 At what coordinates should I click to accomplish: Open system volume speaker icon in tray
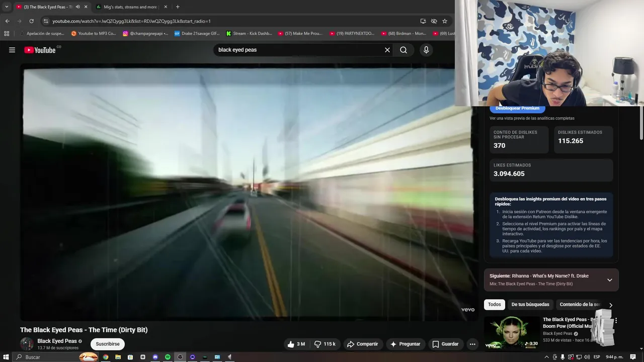click(587, 357)
